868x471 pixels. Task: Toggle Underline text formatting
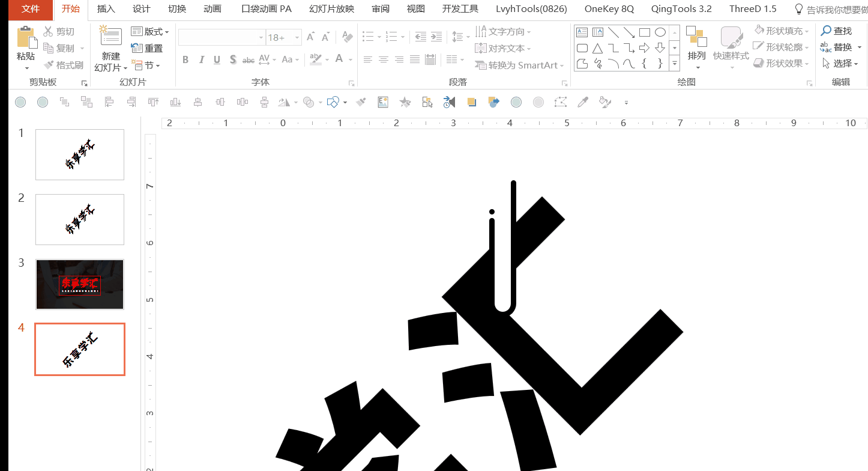click(x=217, y=59)
